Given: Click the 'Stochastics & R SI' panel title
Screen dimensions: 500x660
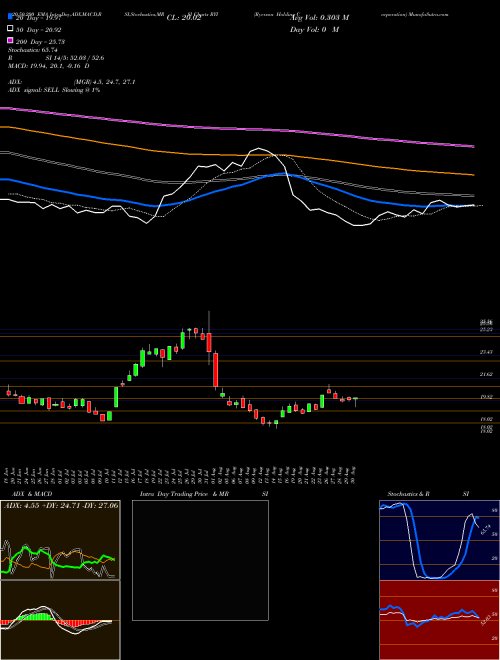Looking at the screenshot, I should point(428,494).
